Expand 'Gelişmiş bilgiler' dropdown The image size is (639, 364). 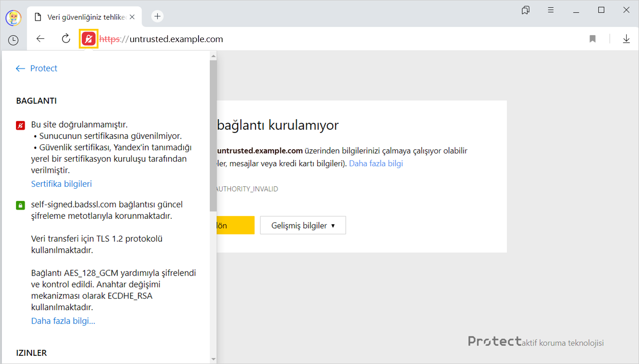point(303,226)
